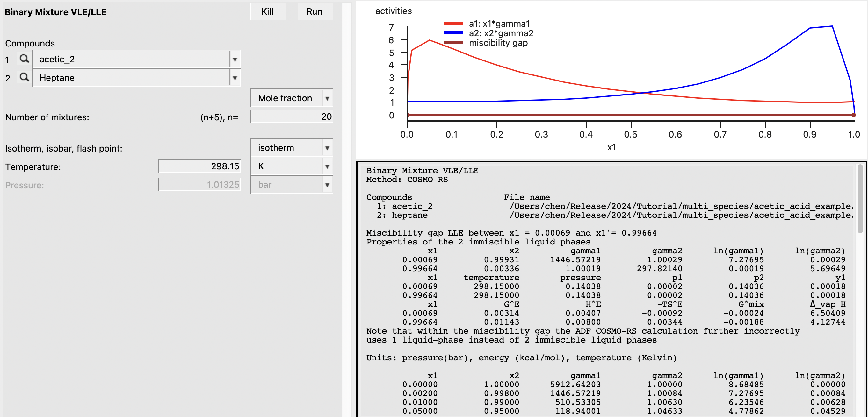This screenshot has height=417, width=868.
Task: Expand the acetic_2 compound dropdown
Action: (x=235, y=60)
